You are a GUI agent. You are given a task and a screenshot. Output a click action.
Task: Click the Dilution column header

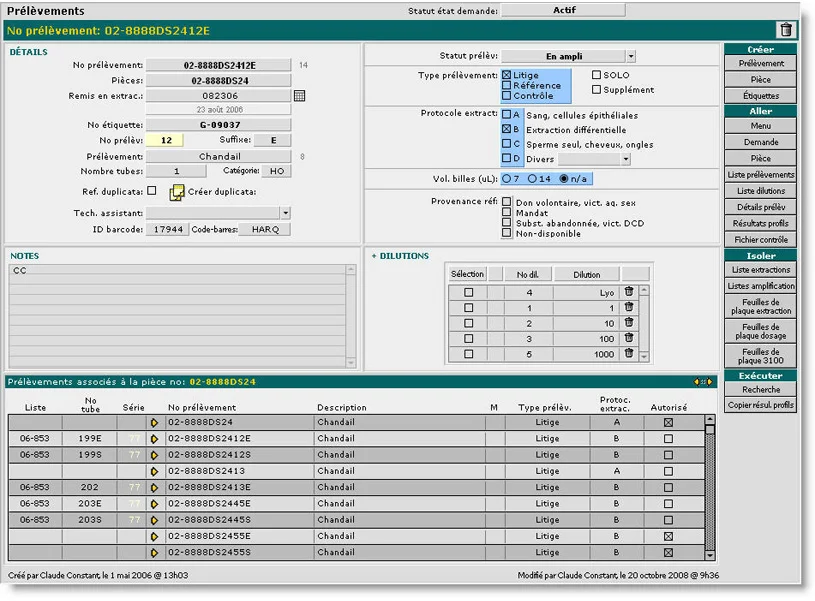pos(586,274)
